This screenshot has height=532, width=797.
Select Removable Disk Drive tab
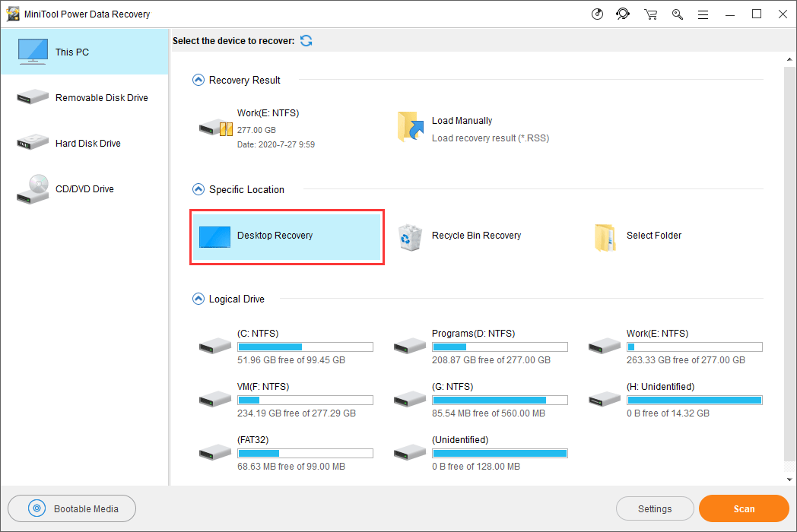(x=84, y=97)
